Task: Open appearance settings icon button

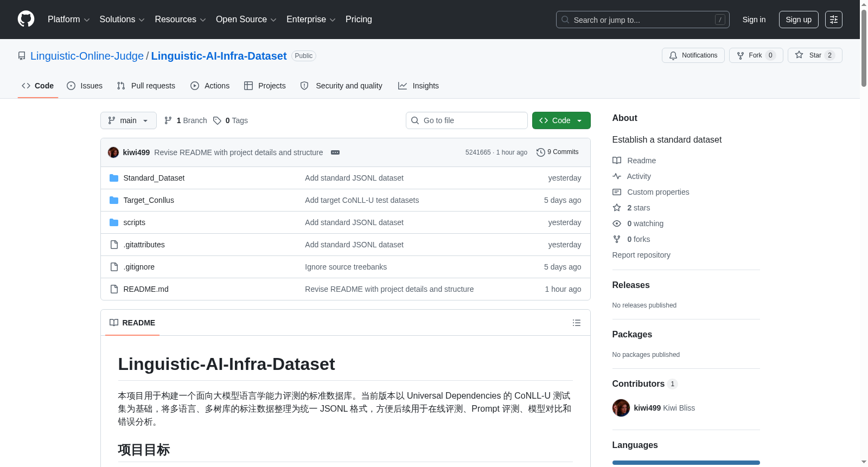Action: coord(833,20)
